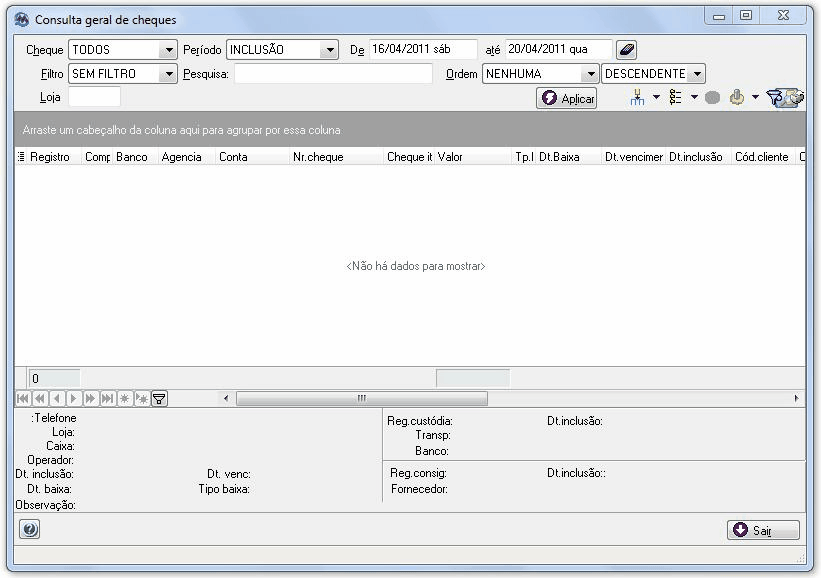Minimize the Consulta geral de cheques window

pos(719,16)
